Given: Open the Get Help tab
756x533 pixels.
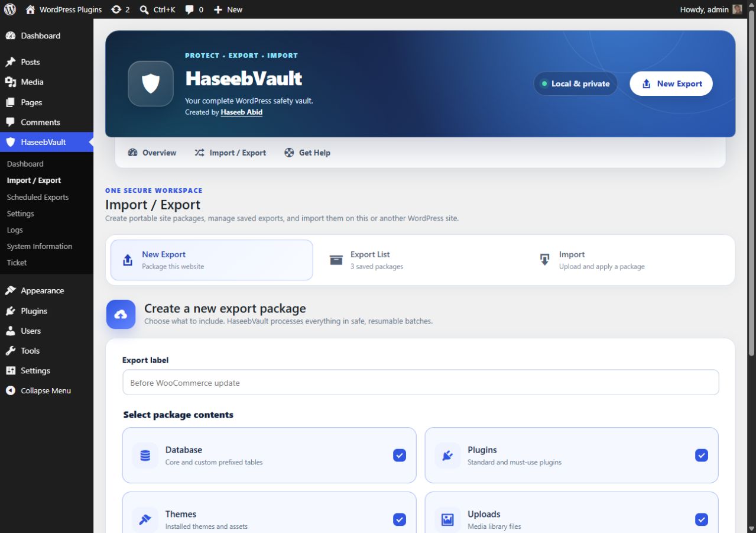Looking at the screenshot, I should click(307, 153).
